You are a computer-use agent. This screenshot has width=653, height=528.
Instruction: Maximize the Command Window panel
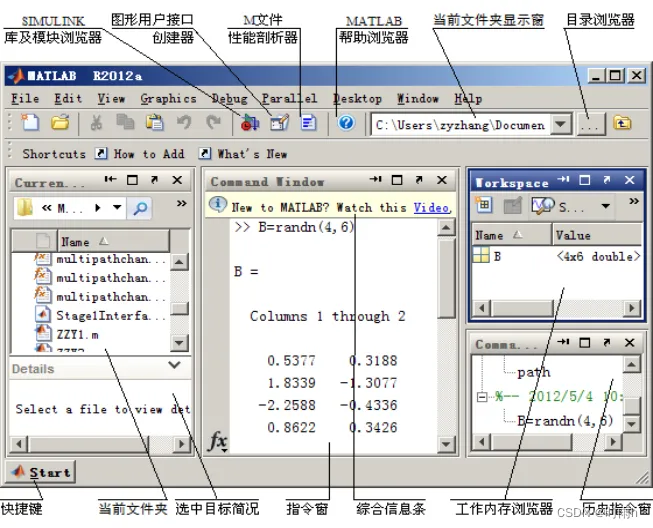397,180
